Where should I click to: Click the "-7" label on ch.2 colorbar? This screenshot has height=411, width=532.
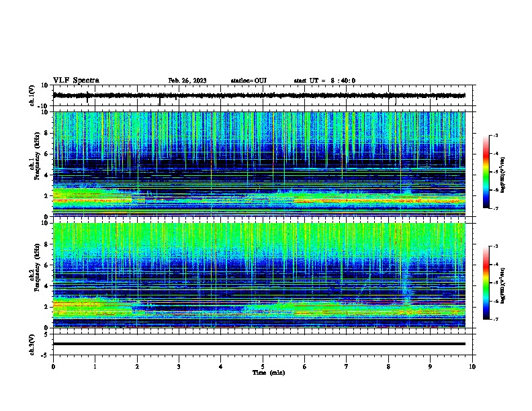495,319
